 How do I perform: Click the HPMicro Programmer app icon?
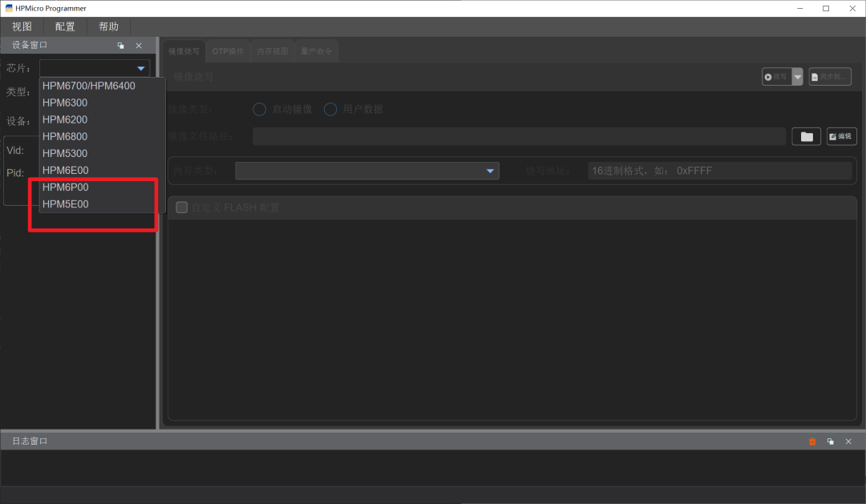9,8
